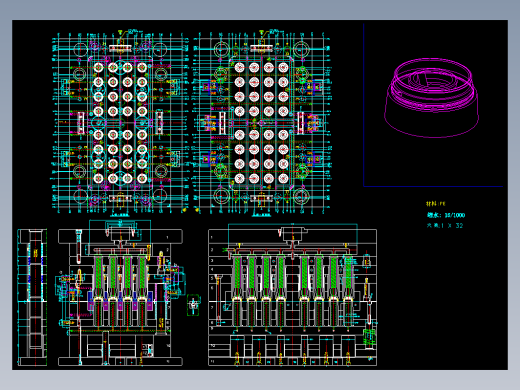Select the small green detail box between section views

pos(193,305)
